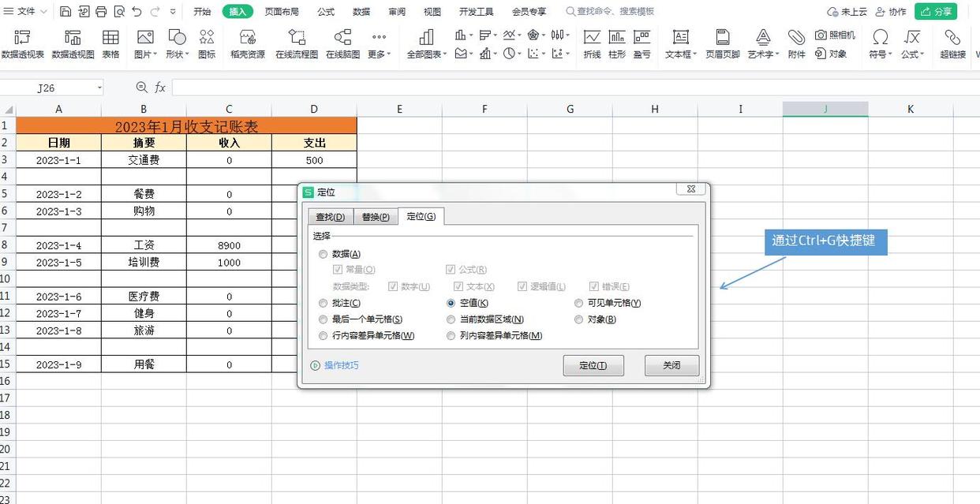Open the 在线流程图 online flowchart tool
The image size is (980, 504).
[297, 44]
